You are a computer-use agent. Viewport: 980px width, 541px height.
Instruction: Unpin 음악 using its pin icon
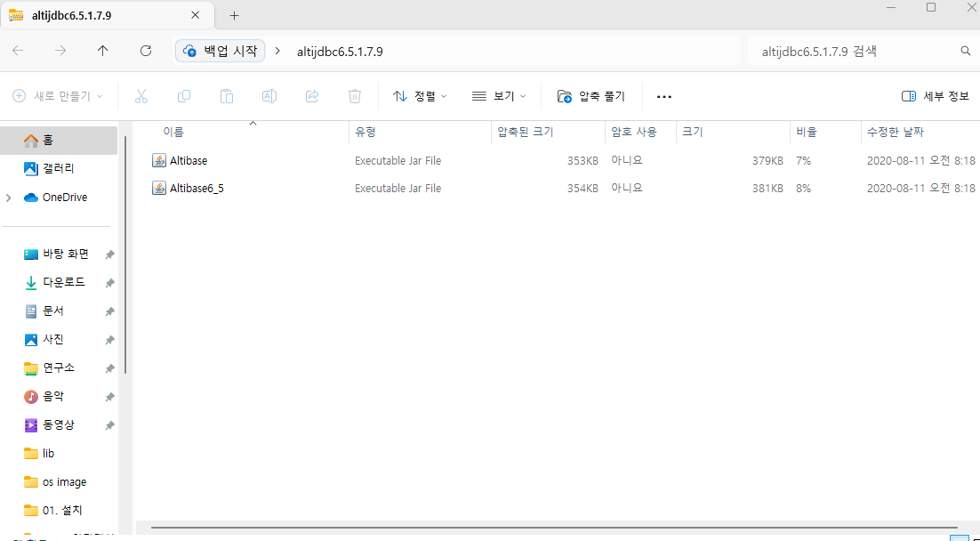[109, 397]
